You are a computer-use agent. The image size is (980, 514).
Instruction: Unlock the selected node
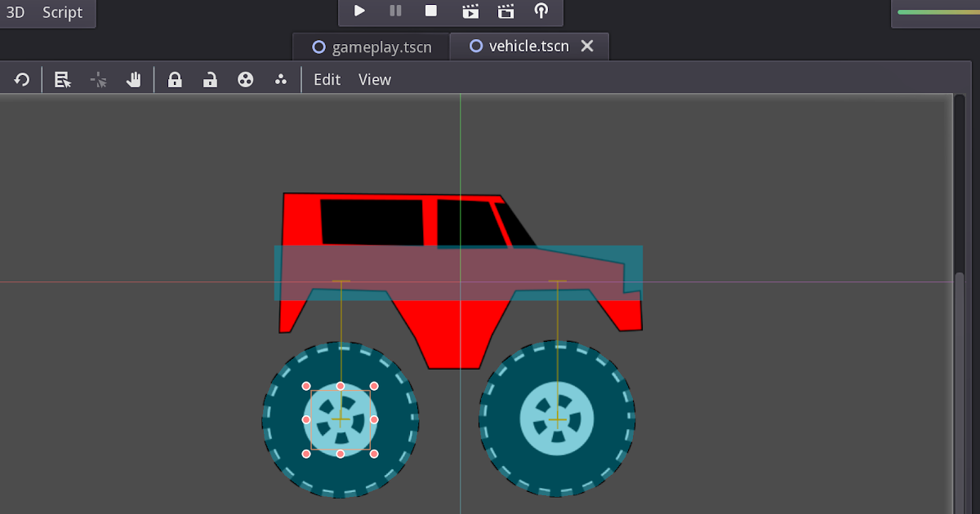[x=210, y=79]
